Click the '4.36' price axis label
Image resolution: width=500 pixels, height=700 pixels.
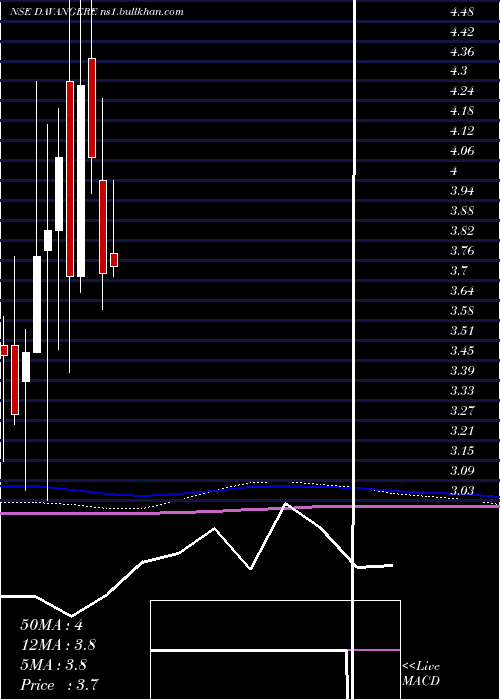[x=462, y=52]
